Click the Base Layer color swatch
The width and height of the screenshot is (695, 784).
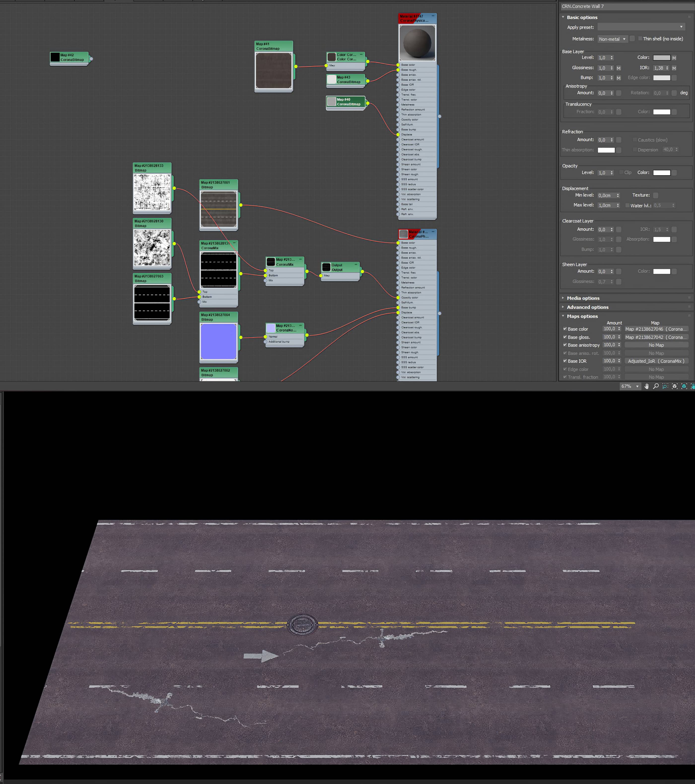(x=661, y=58)
